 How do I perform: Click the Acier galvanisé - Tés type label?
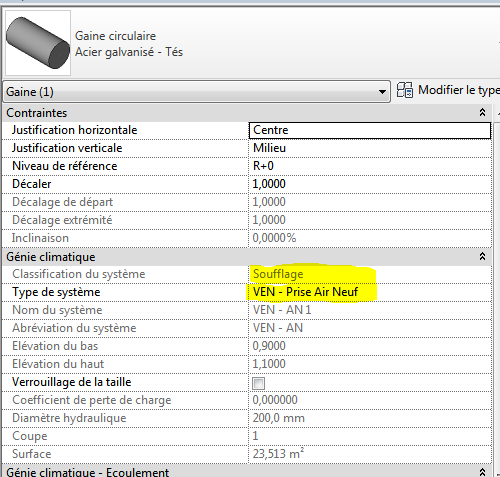click(x=129, y=52)
